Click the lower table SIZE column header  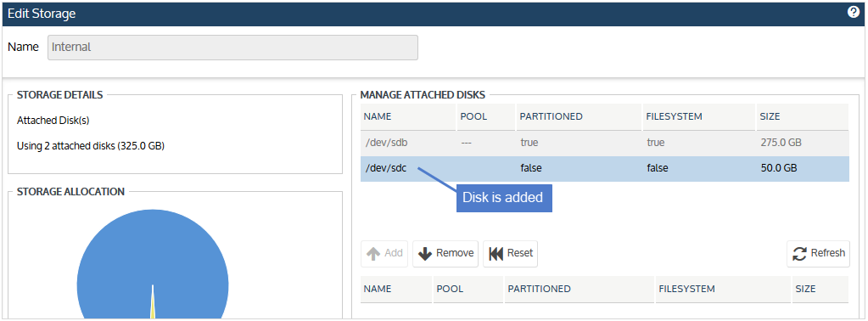(x=820, y=290)
